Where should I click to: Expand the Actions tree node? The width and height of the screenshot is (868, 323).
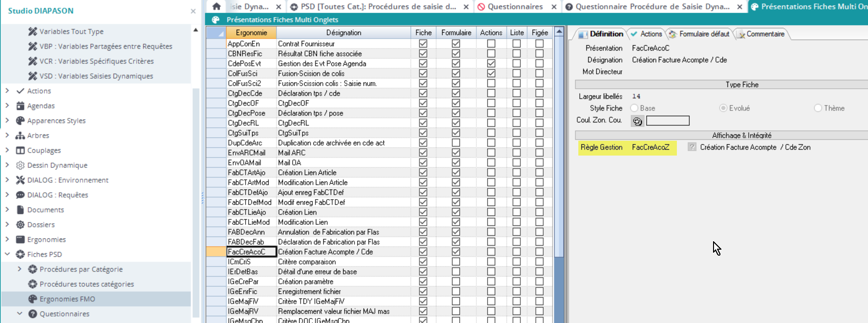[x=7, y=91]
